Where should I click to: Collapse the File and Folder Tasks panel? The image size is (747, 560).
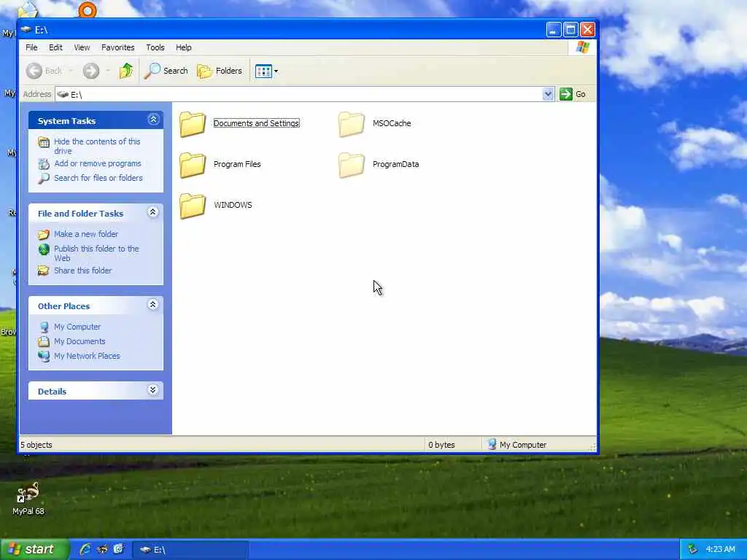point(153,212)
